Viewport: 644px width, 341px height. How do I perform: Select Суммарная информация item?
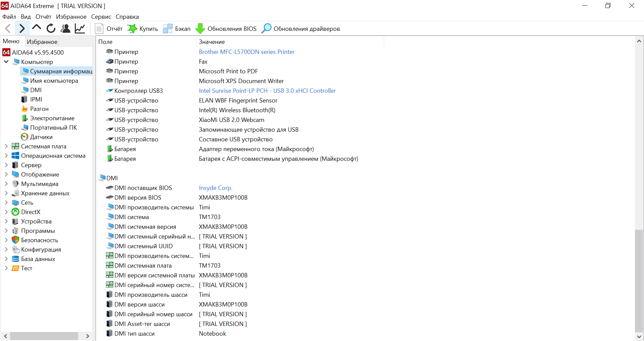[56, 71]
